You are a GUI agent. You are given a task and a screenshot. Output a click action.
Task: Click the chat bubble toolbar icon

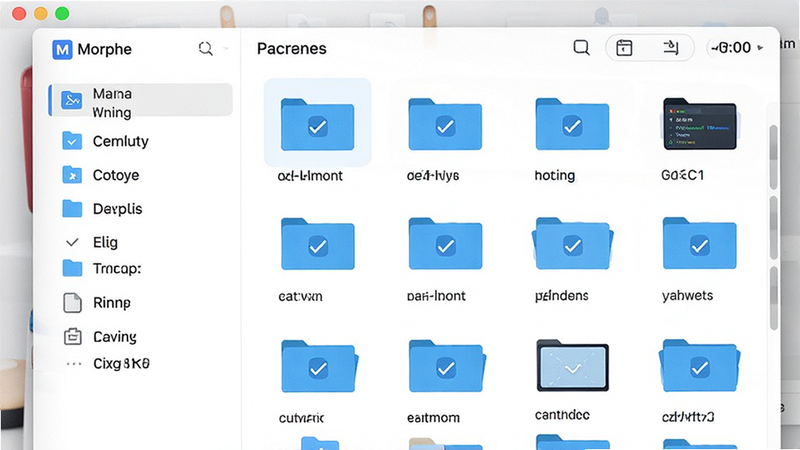(581, 48)
